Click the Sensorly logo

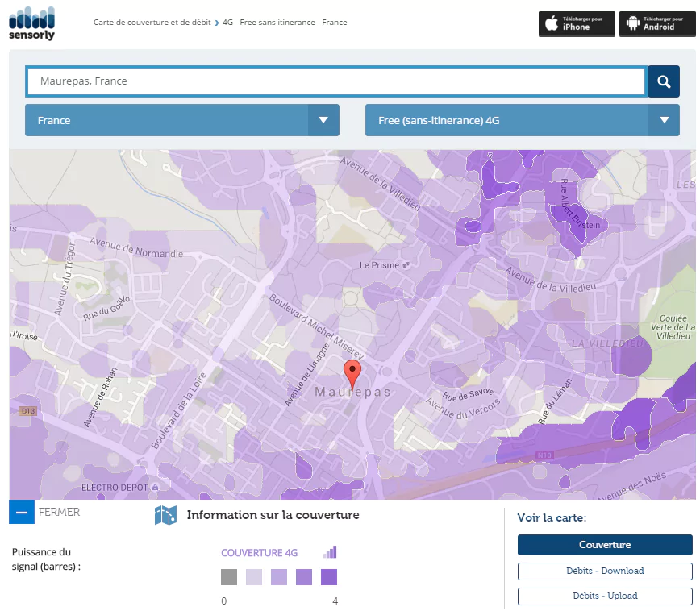coord(31,23)
